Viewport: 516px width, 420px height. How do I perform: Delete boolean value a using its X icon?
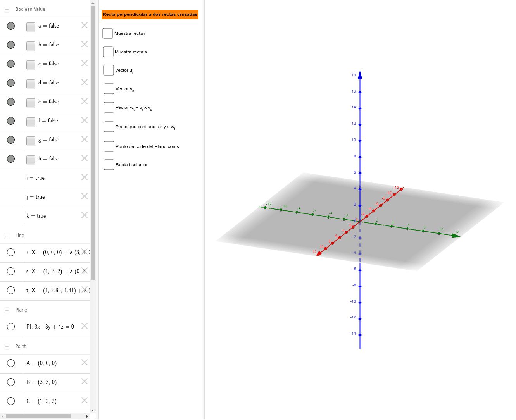click(x=84, y=25)
